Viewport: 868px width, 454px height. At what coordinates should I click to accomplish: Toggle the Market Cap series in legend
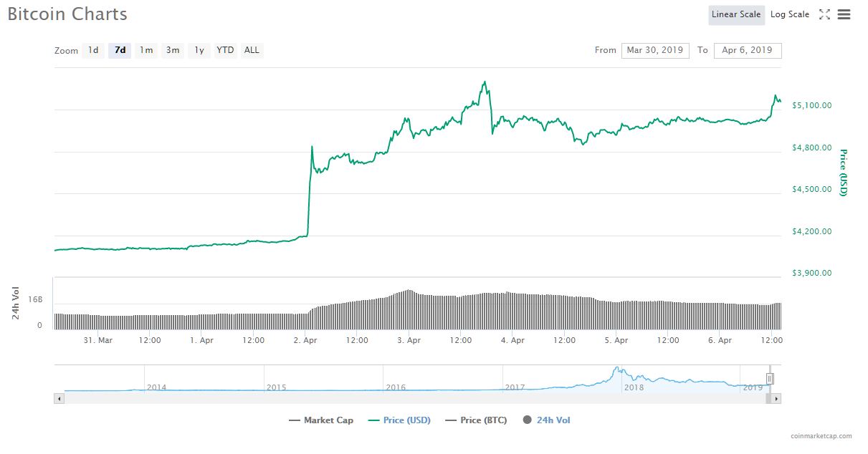point(320,420)
